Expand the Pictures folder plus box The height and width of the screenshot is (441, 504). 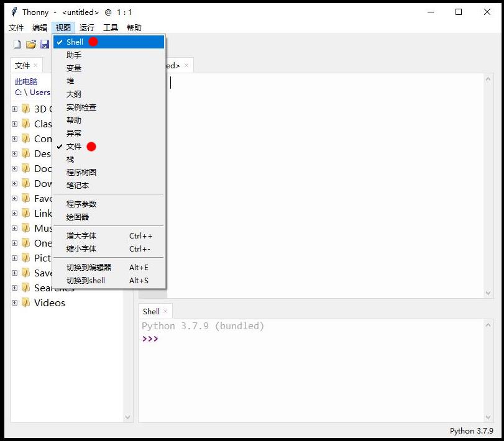click(x=14, y=258)
